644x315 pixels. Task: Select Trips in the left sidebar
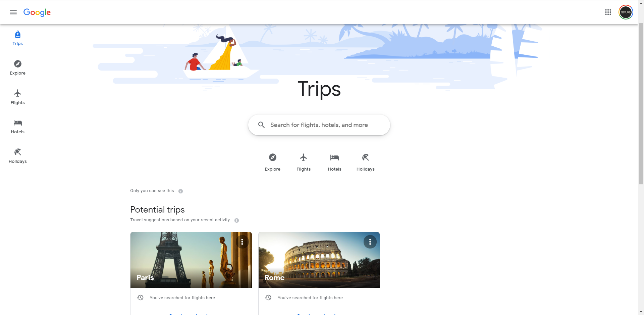[17, 38]
